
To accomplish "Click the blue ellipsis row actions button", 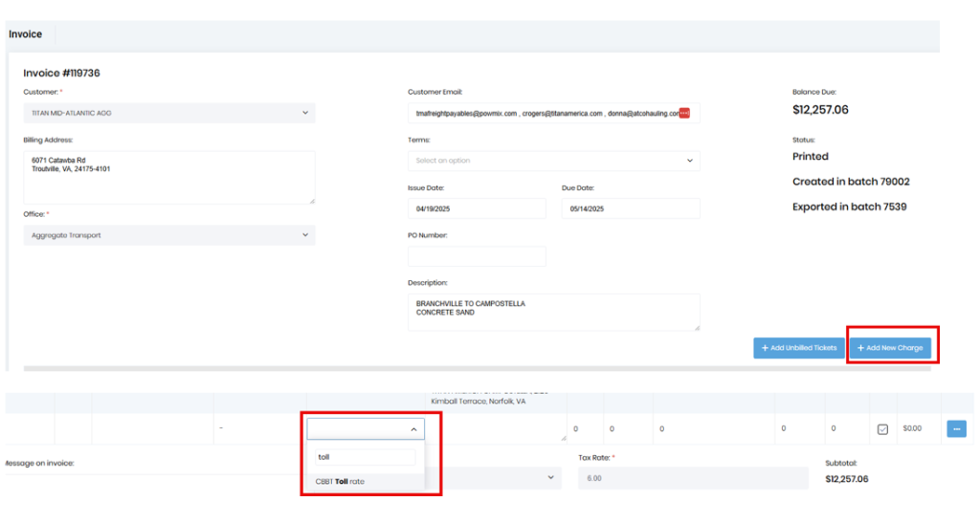I will coord(956,428).
